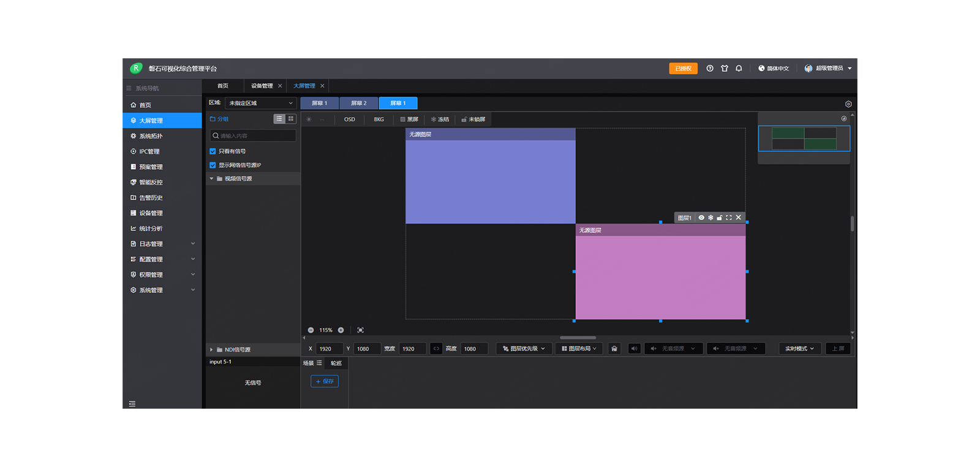
Task: Click the minimap thumbnail preview
Action: coord(804,139)
